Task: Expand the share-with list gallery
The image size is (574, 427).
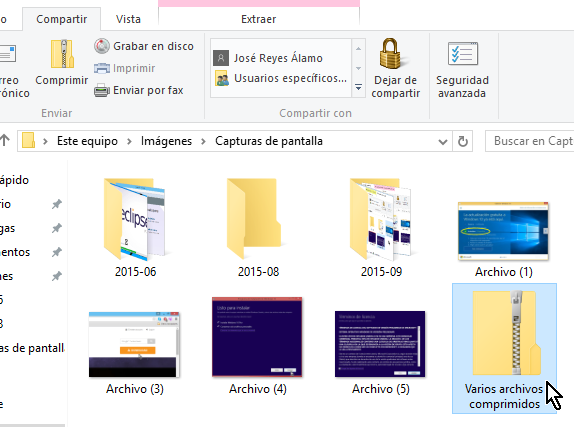Action: pos(358,88)
